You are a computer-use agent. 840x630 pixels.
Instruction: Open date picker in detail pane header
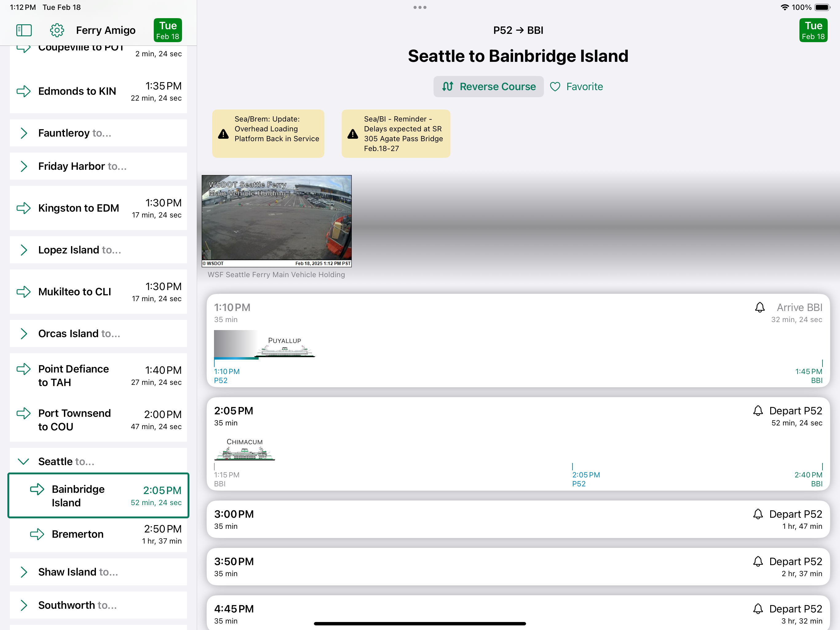[x=813, y=30]
